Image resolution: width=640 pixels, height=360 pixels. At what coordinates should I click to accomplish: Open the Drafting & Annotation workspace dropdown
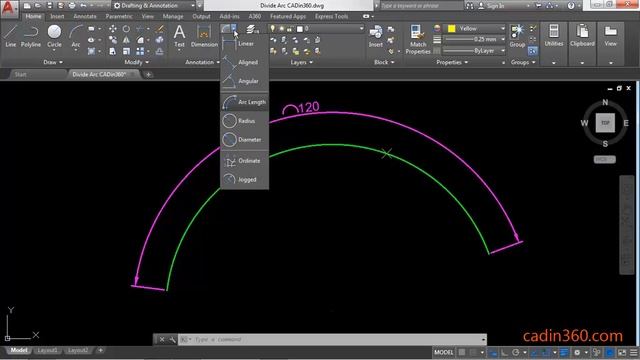[154, 6]
